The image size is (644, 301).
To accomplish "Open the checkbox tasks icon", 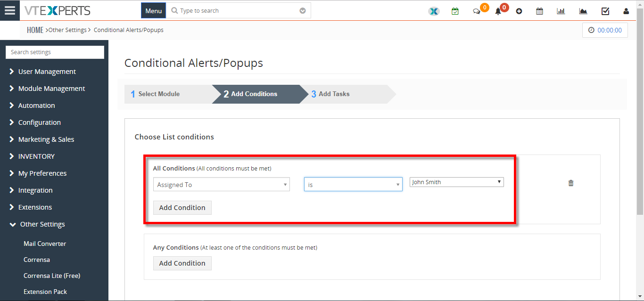I will (x=605, y=11).
